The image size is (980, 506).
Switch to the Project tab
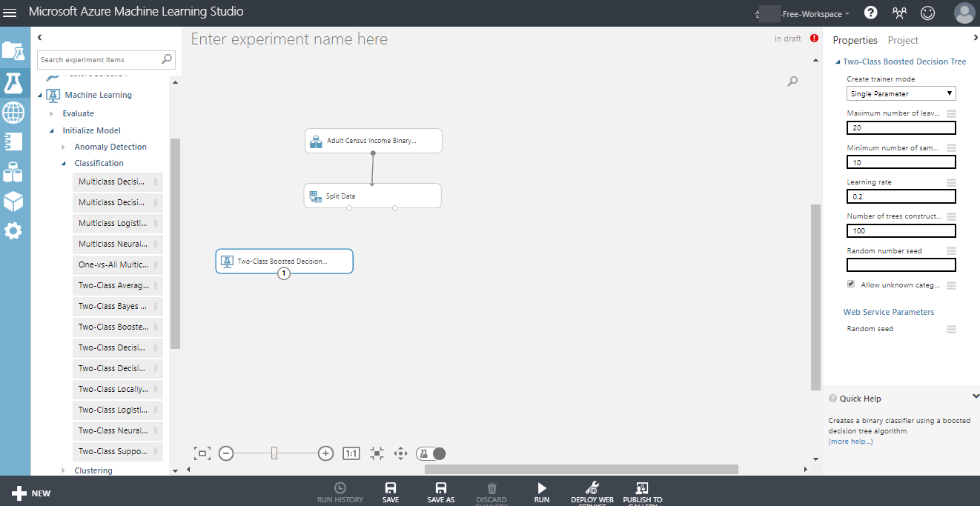point(903,40)
